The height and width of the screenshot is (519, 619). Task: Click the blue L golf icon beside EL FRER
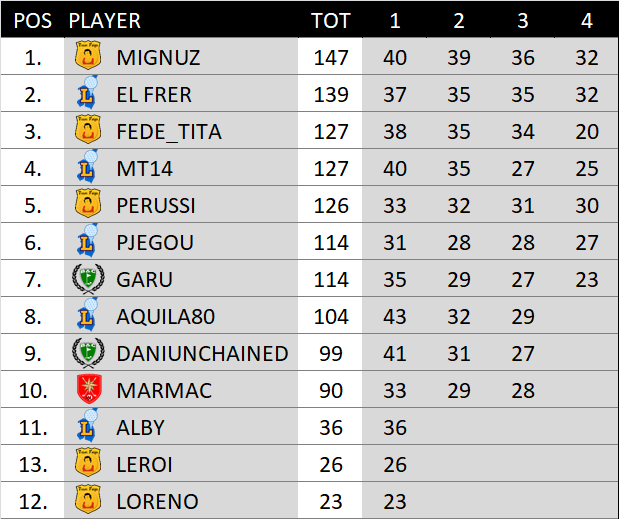click(88, 92)
